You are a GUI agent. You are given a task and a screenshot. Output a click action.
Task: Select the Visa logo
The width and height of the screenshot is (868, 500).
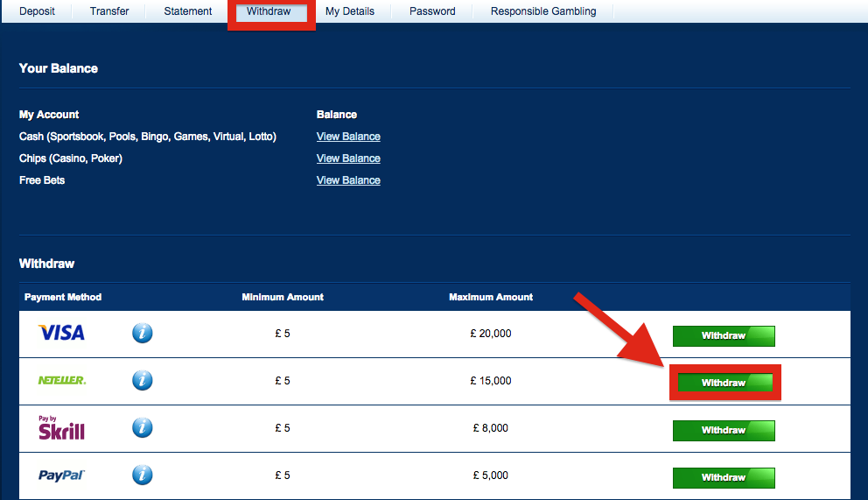tap(61, 333)
